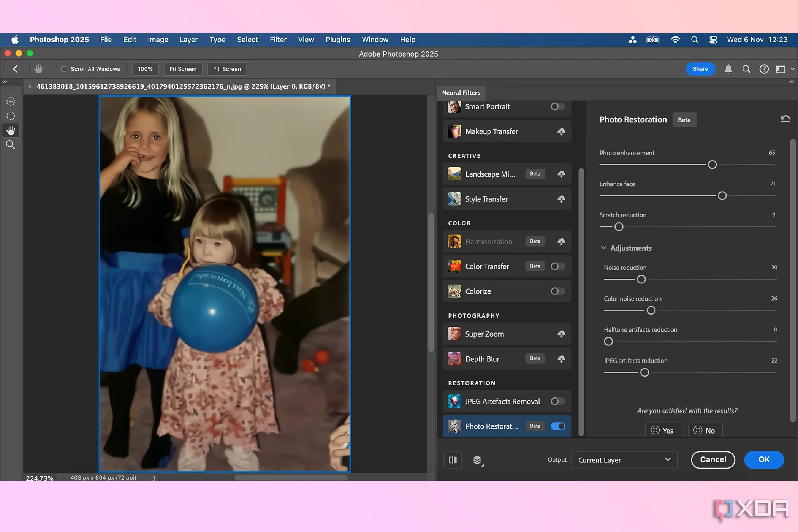The width and height of the screenshot is (798, 532).
Task: Click the Fit Screen button
Action: pyautogui.click(x=183, y=69)
